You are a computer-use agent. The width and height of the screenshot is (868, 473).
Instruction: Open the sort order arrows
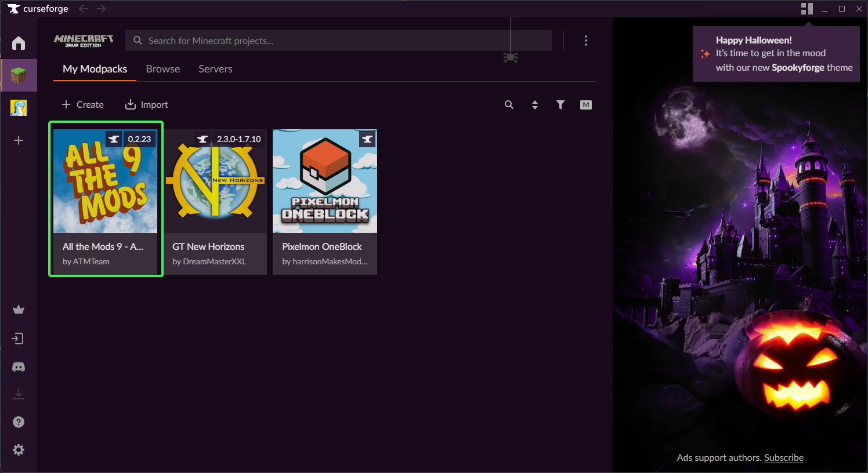pyautogui.click(x=535, y=105)
